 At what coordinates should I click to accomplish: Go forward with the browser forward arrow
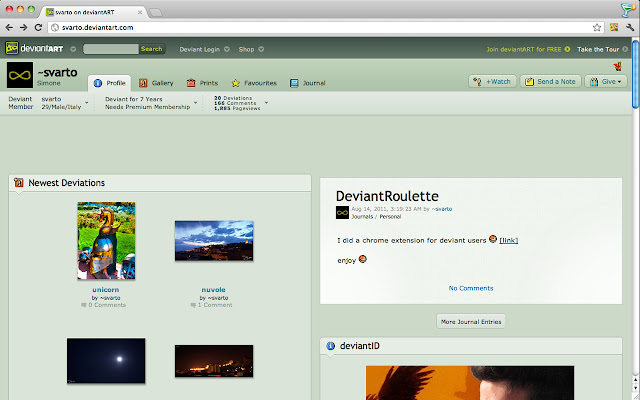point(24,27)
